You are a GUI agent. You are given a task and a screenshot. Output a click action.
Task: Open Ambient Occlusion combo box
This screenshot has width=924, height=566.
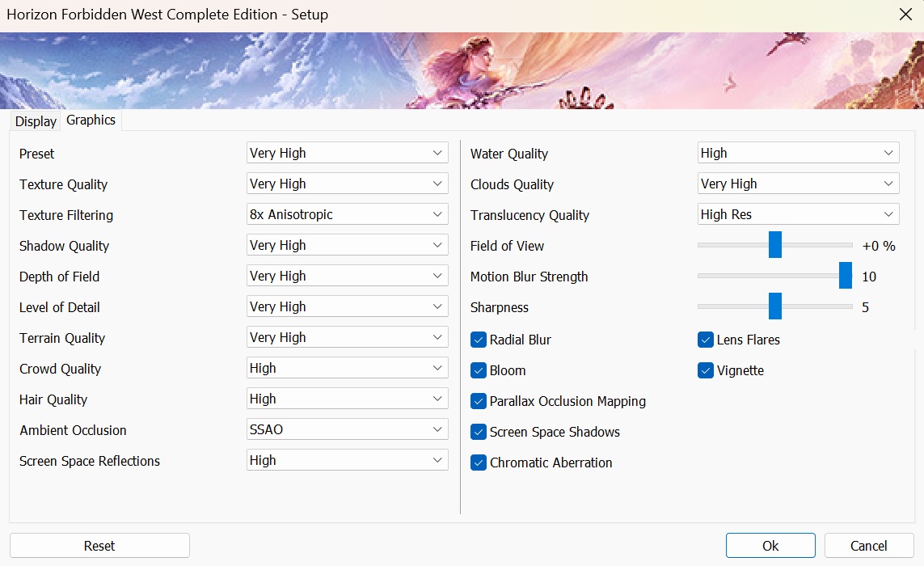[x=347, y=429]
